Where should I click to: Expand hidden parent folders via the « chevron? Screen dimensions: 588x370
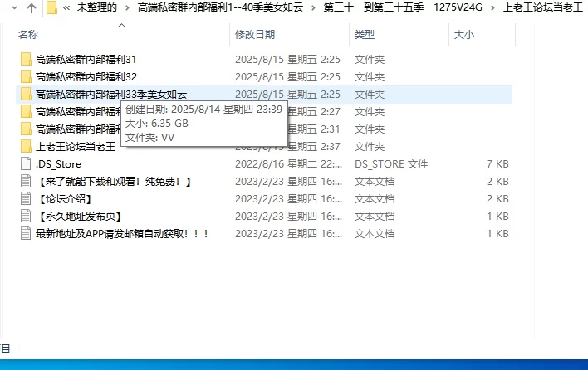[66, 9]
